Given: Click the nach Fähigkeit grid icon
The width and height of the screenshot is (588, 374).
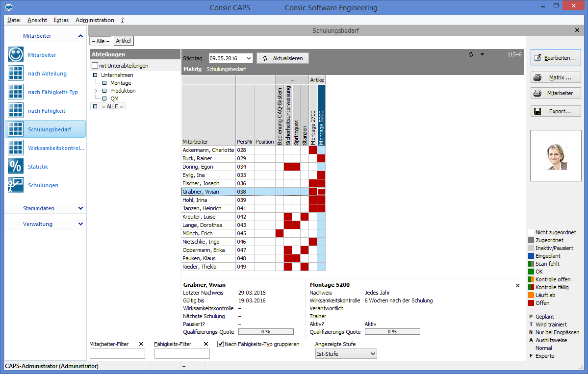Looking at the screenshot, I should pos(16,111).
